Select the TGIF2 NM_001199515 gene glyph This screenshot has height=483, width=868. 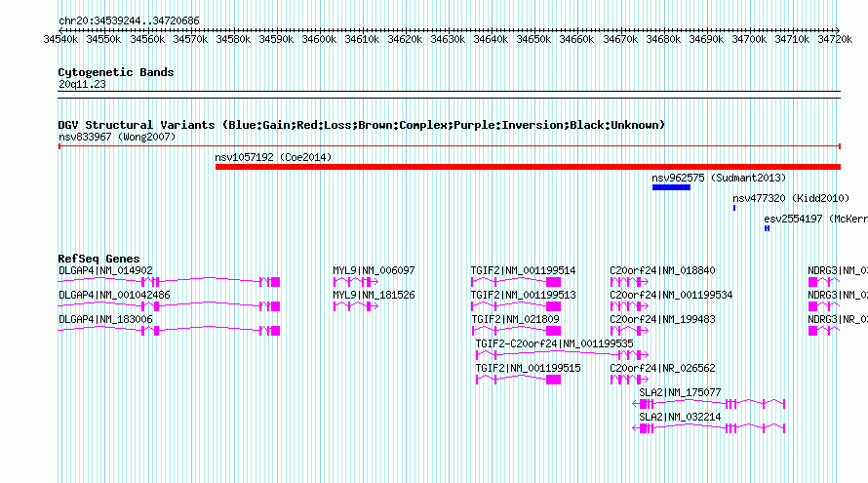[x=518, y=380]
